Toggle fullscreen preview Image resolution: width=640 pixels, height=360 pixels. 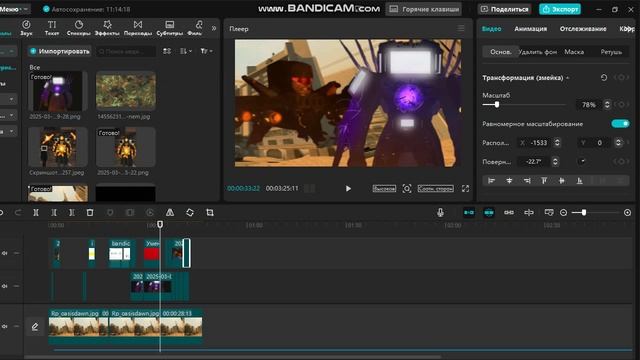465,189
